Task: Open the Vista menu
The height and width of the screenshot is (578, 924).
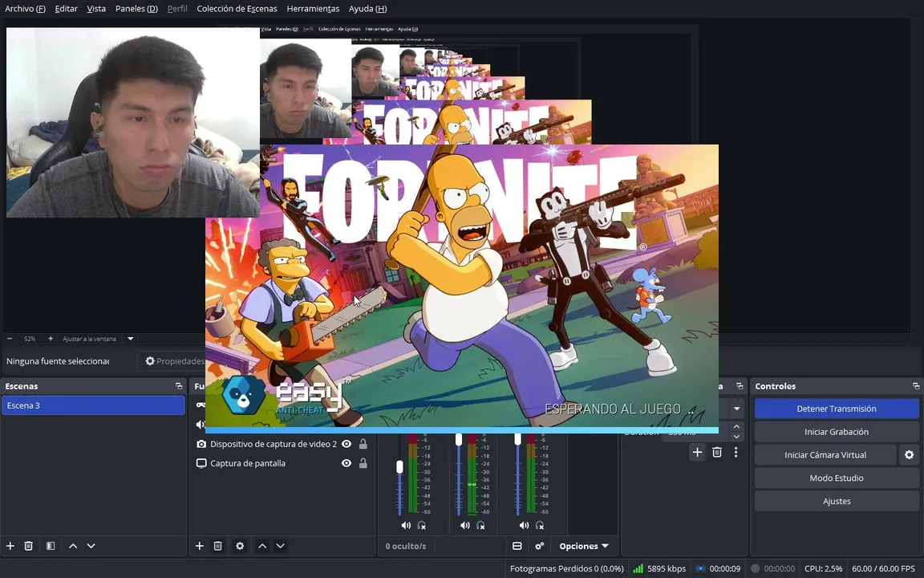Action: point(96,9)
